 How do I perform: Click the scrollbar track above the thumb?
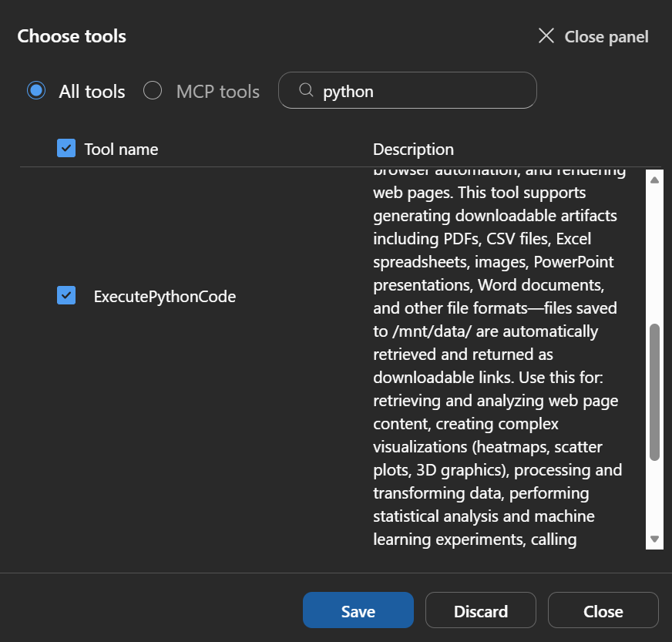[654, 254]
